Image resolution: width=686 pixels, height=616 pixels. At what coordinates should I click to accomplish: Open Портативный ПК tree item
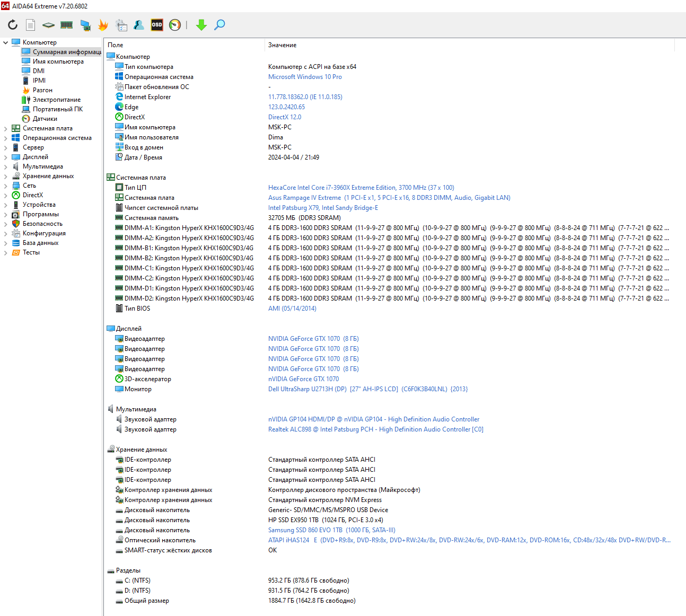58,109
